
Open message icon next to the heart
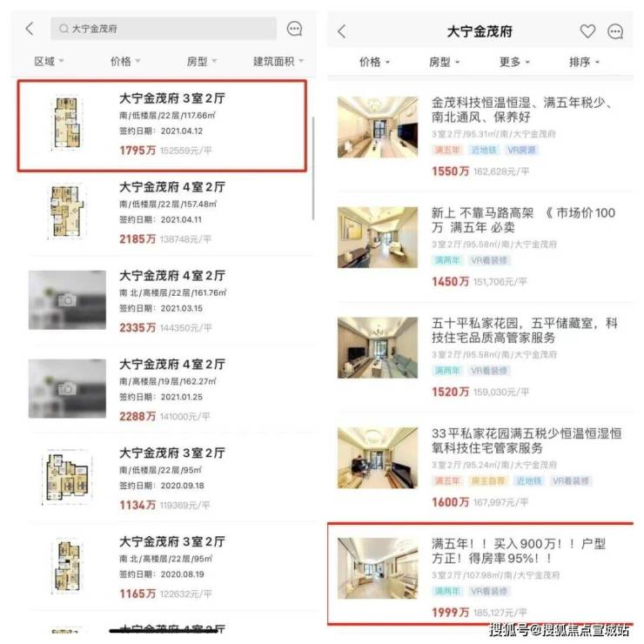pos(614,31)
